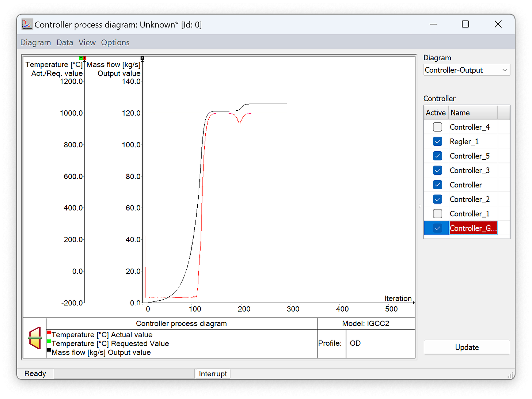This screenshot has width=532, height=399.
Task: Click the Ready status text
Action: click(35, 373)
